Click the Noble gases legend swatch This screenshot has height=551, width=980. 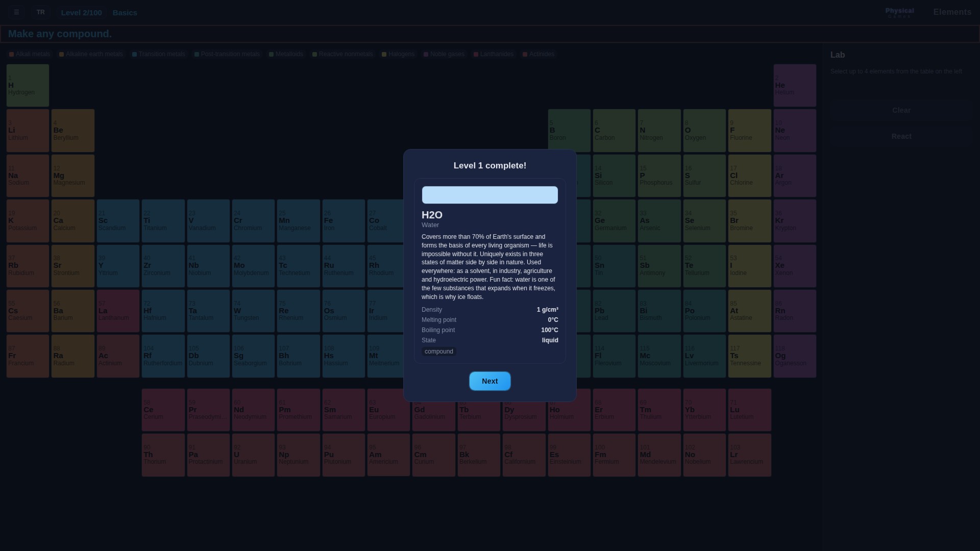(x=426, y=54)
